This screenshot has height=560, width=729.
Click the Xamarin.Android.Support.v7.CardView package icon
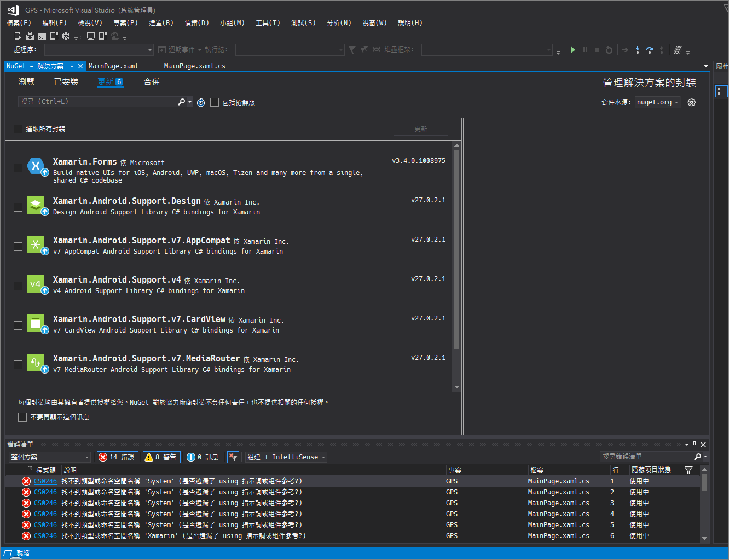(x=36, y=324)
